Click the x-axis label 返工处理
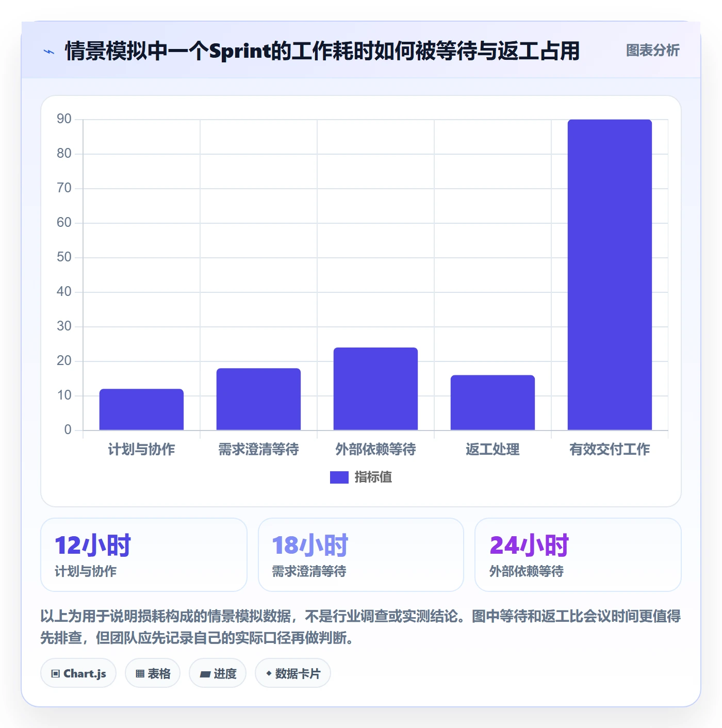This screenshot has width=722, height=728. click(x=493, y=450)
